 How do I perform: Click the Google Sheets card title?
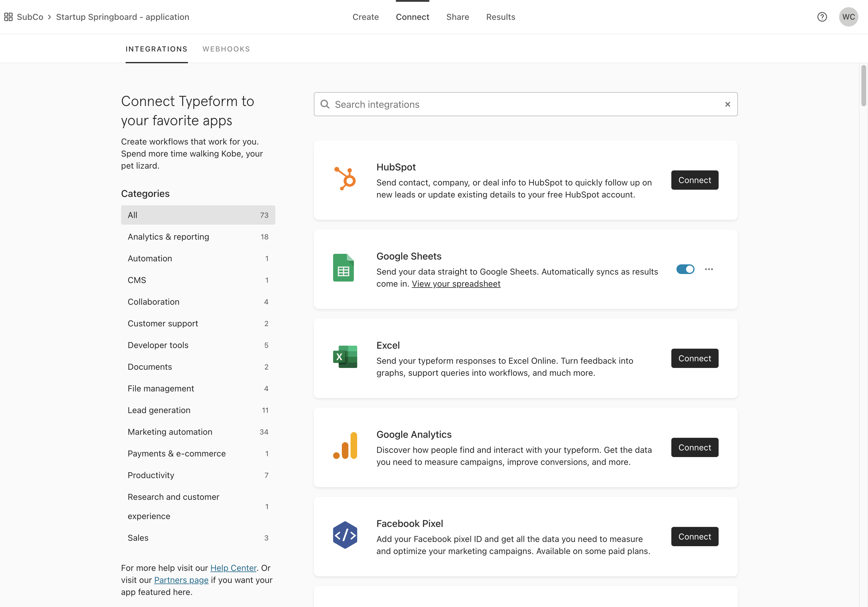(x=409, y=256)
